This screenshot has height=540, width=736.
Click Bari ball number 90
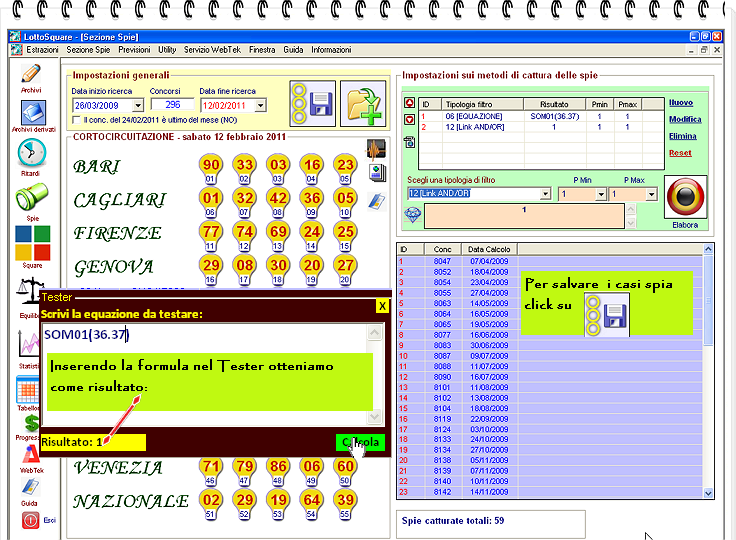pos(211,165)
